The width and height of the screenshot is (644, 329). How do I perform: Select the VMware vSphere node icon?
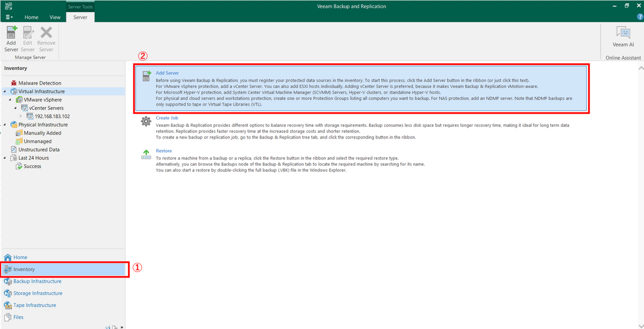click(19, 100)
